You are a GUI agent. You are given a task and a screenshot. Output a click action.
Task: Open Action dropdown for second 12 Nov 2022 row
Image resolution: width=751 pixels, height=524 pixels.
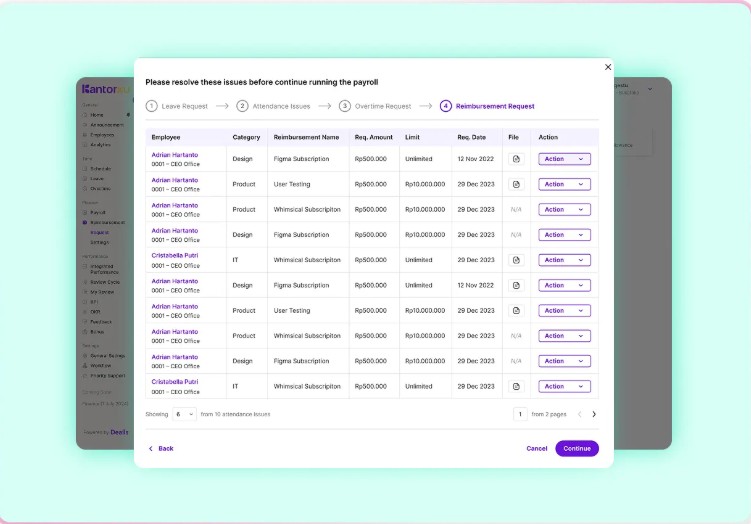point(564,285)
